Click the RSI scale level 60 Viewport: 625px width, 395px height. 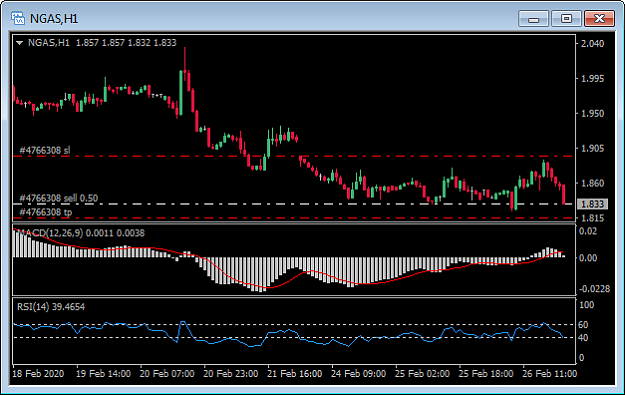point(583,325)
